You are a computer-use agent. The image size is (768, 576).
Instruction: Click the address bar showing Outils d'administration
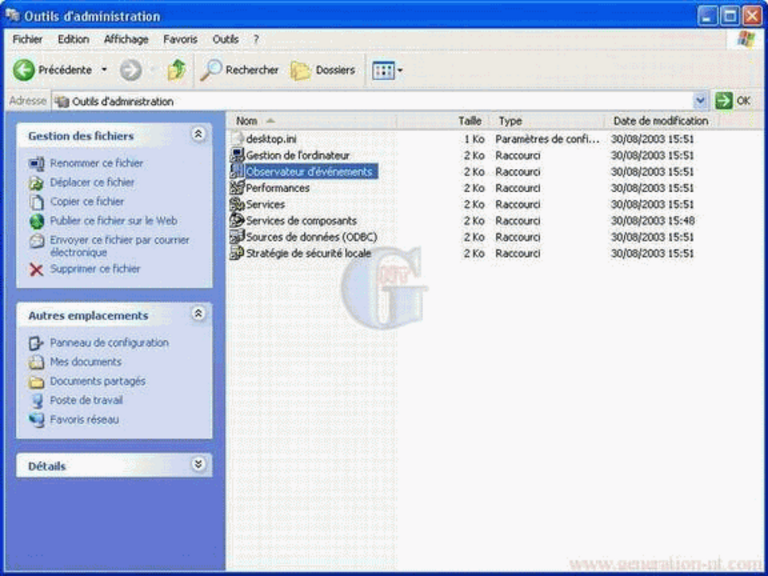click(372, 101)
